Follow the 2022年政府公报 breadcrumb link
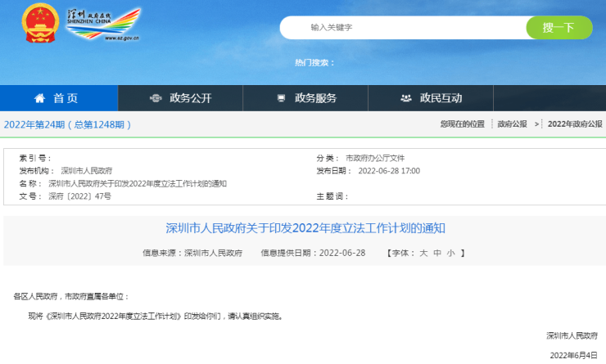The height and width of the screenshot is (364, 606). point(575,124)
